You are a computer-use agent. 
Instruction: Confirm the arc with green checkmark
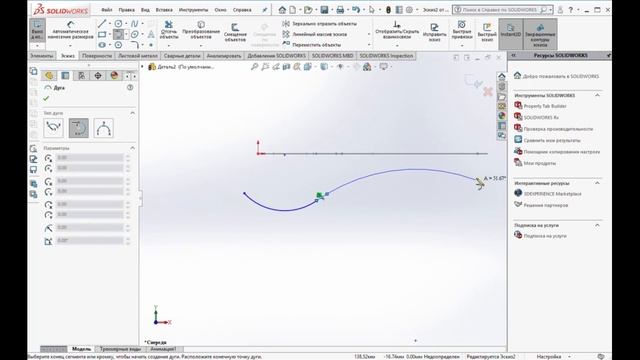pos(46,98)
